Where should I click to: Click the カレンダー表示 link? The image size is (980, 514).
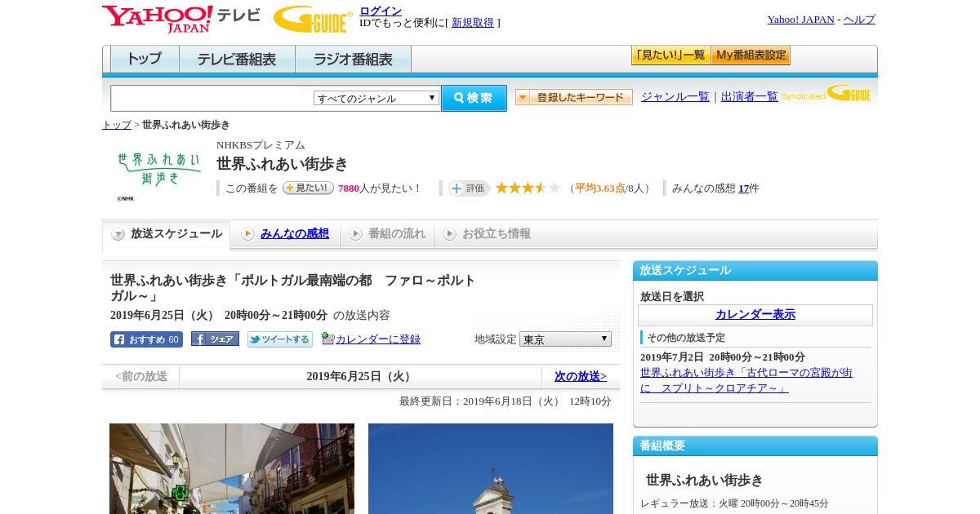[x=755, y=314]
